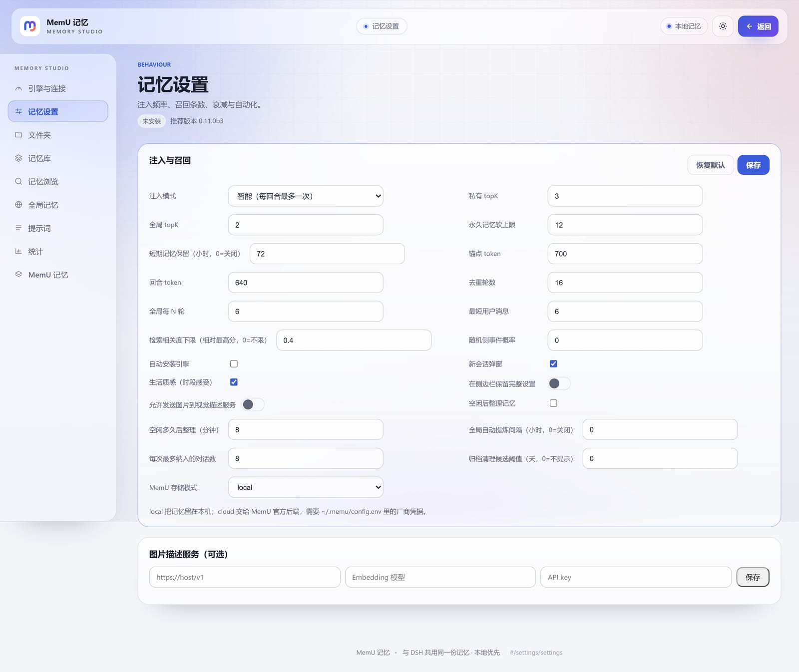Open the 注入模式 dropdown
The height and width of the screenshot is (672, 799).
(x=306, y=196)
